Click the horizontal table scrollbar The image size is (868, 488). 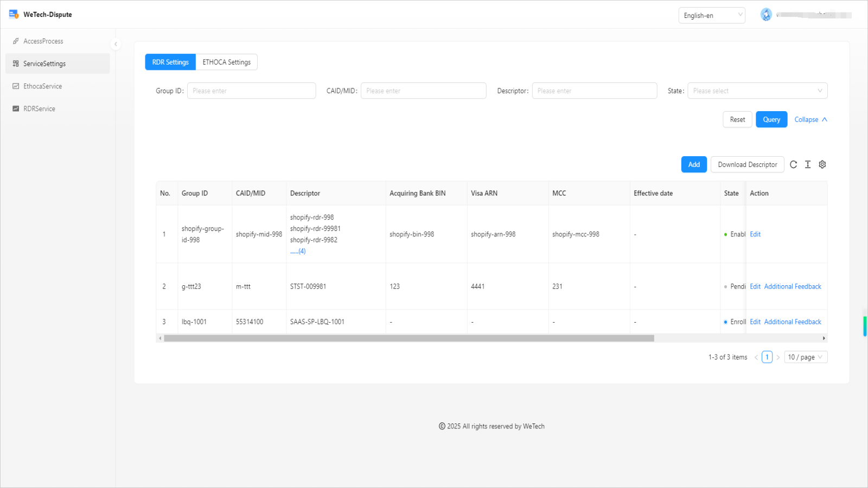(409, 338)
